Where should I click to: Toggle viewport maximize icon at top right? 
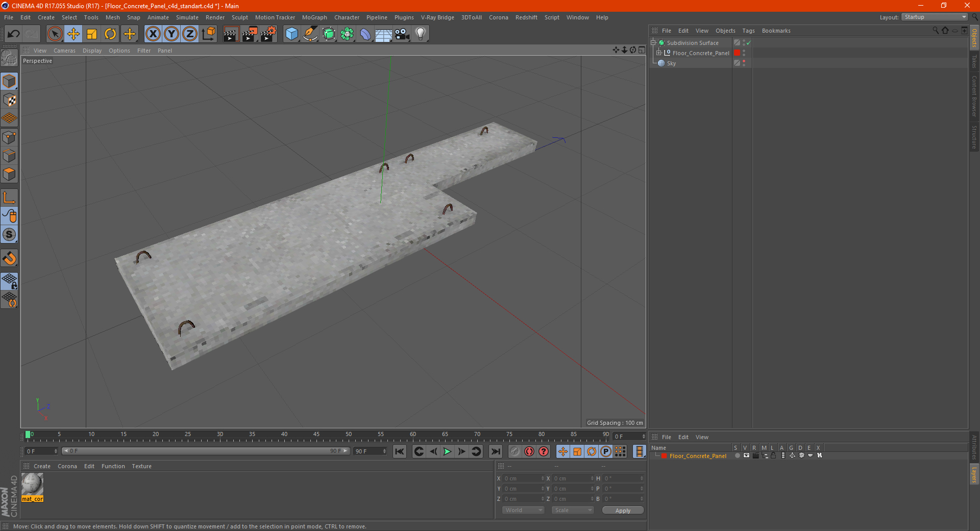click(642, 50)
